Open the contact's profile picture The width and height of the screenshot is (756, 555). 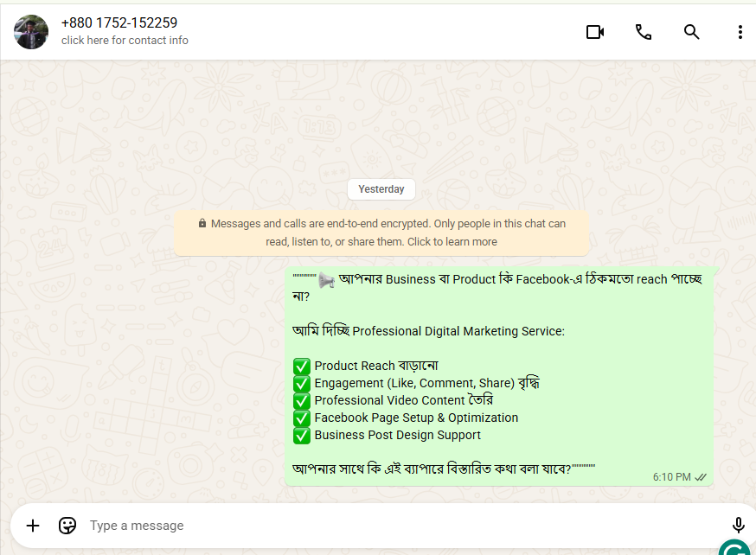[31, 32]
